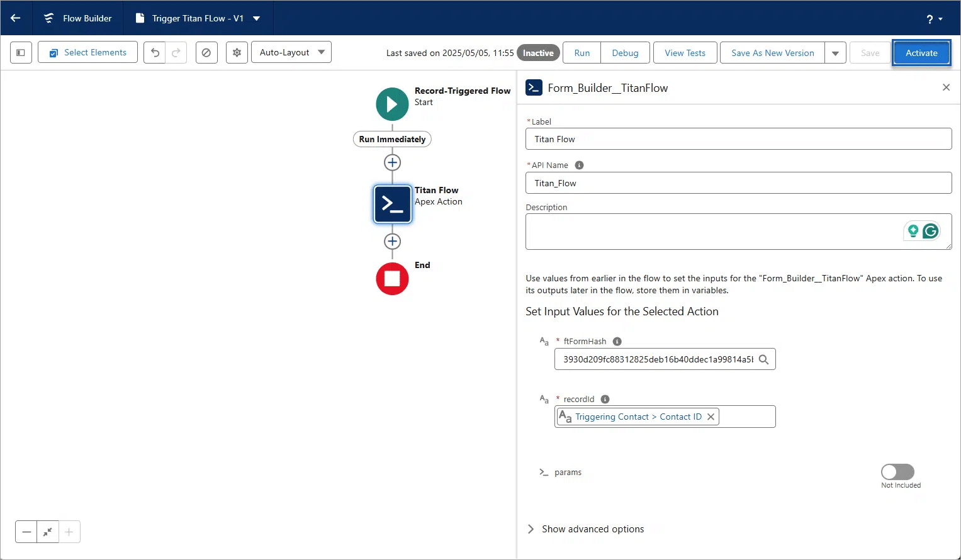Add element below Titan Flow action
Image resolution: width=961 pixels, height=560 pixels.
pos(392,241)
